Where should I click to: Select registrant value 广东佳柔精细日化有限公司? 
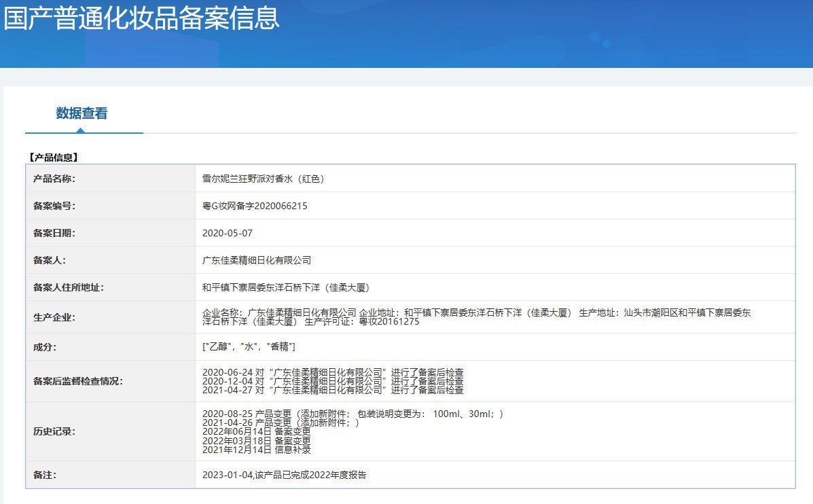[257, 260]
